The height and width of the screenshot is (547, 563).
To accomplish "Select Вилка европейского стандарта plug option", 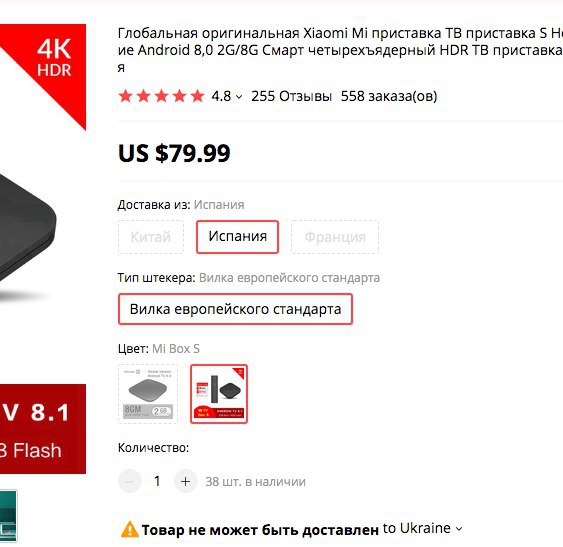I will pyautogui.click(x=235, y=309).
